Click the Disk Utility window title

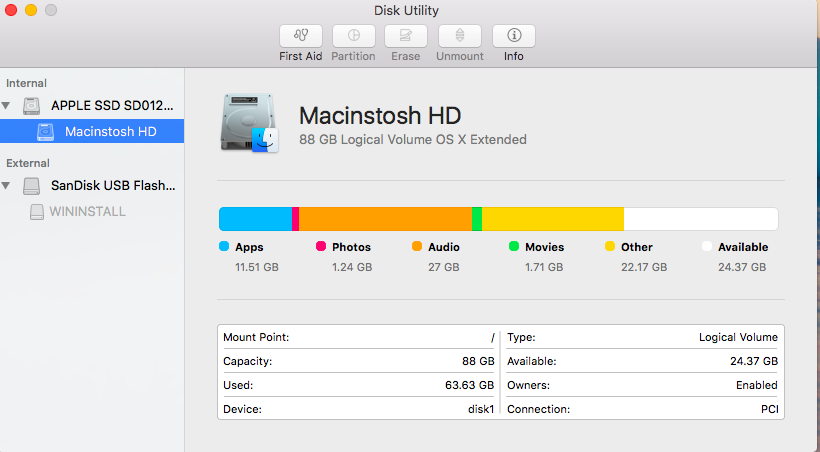pyautogui.click(x=406, y=10)
